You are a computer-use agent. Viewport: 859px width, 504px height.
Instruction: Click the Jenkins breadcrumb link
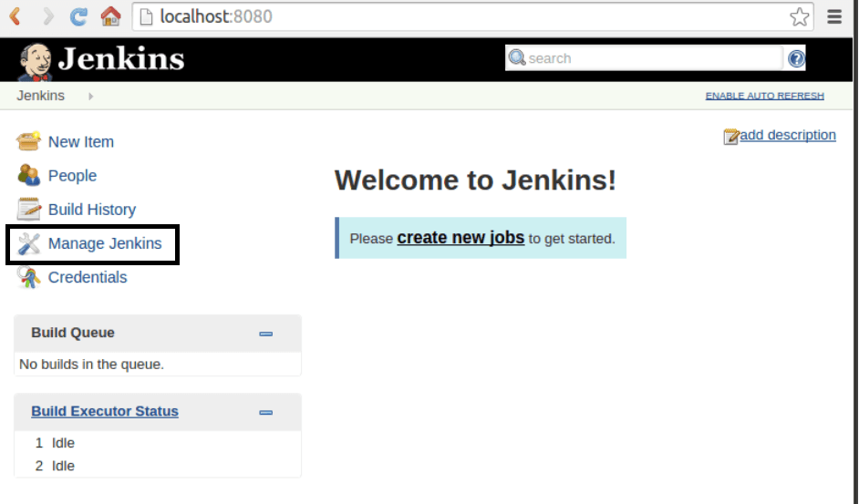click(40, 96)
